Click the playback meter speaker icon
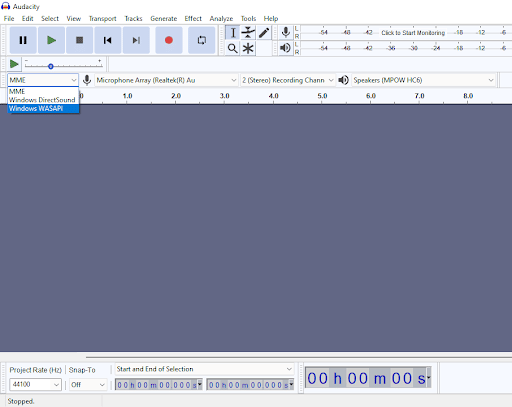This screenshot has height=407, width=512. click(285, 48)
